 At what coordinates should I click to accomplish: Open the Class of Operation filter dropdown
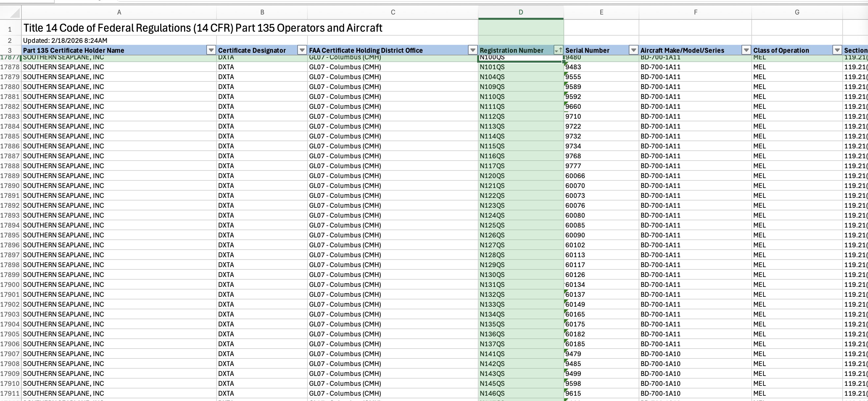point(837,50)
